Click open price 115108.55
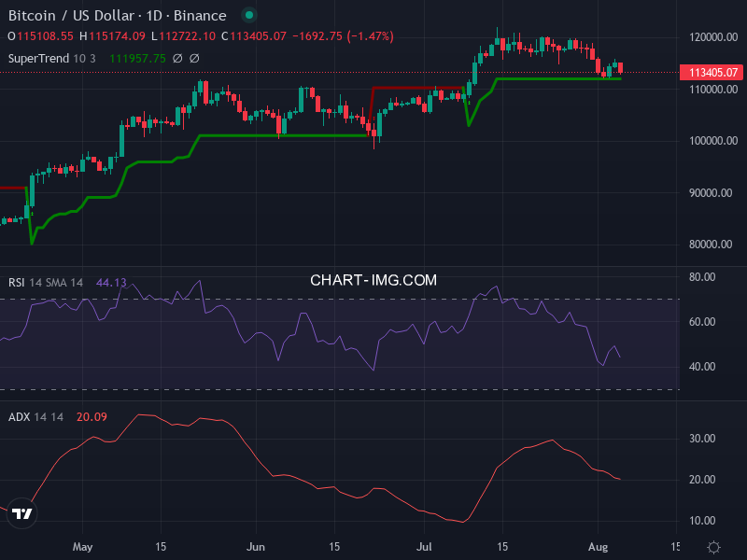 (x=45, y=36)
